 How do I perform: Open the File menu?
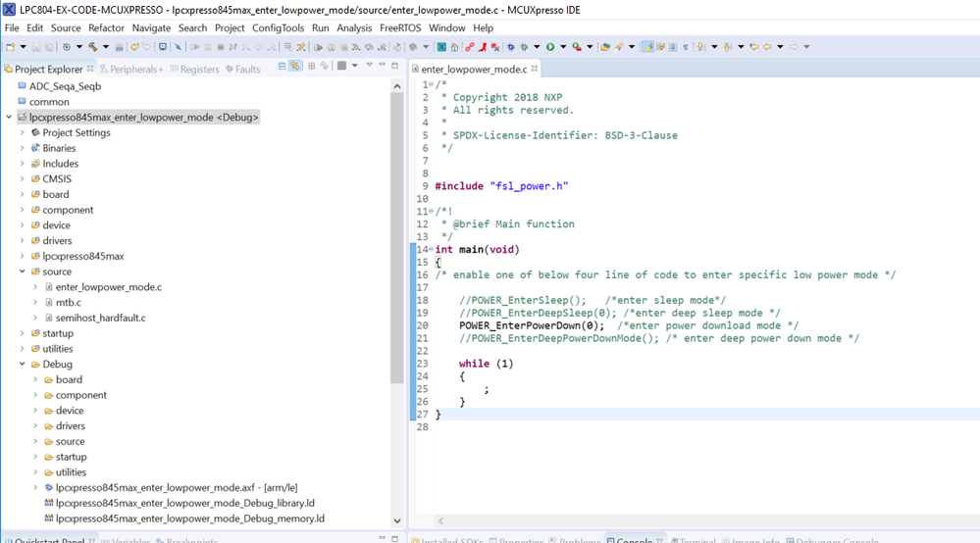pos(12,28)
